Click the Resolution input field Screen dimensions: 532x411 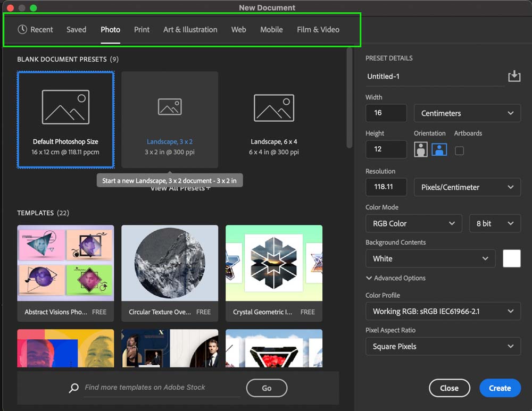pyautogui.click(x=386, y=187)
